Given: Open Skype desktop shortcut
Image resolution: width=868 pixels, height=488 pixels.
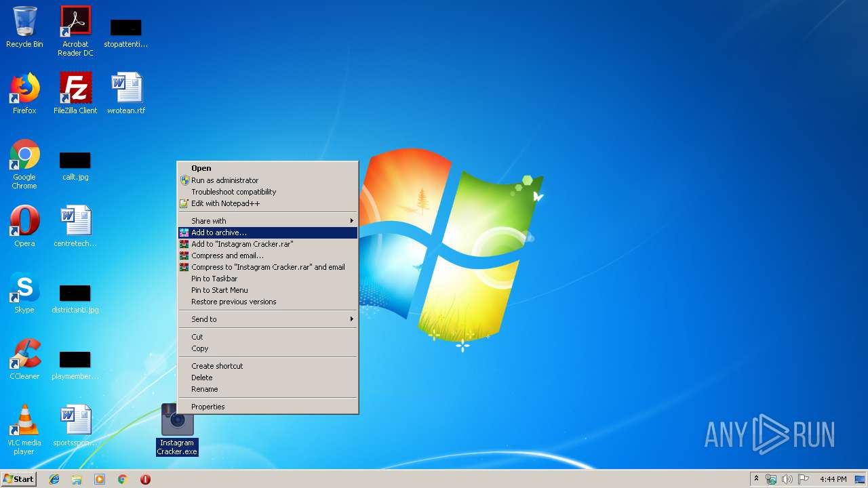Looking at the screenshot, I should (x=24, y=293).
